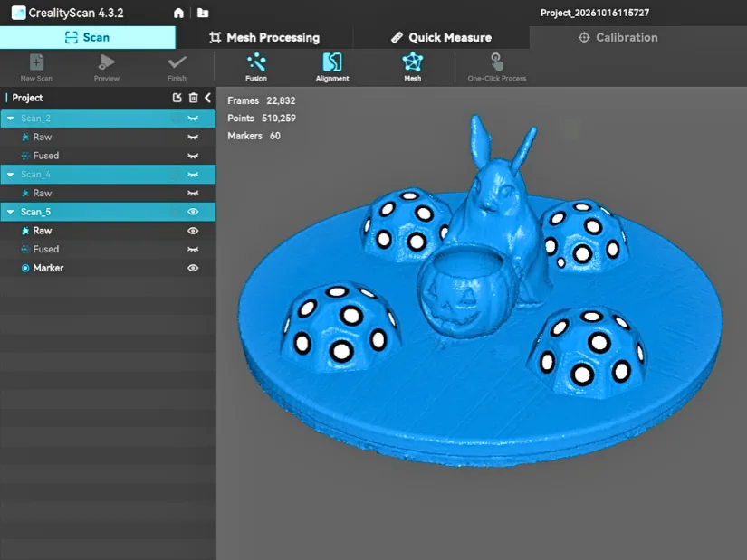Select Raw under Scan_5
The width and height of the screenshot is (747, 560).
click(43, 231)
